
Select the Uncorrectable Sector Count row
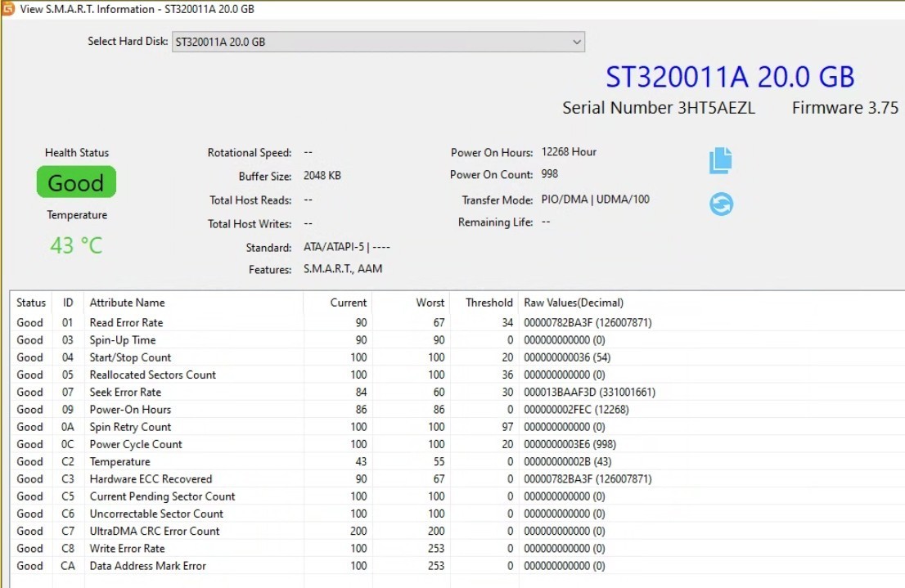457,514
